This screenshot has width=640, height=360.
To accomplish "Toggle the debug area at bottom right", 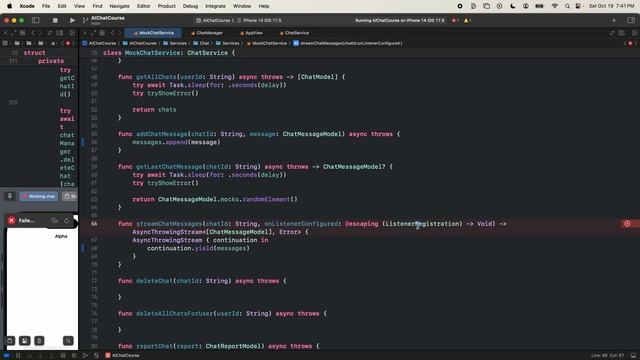I will [x=633, y=356].
